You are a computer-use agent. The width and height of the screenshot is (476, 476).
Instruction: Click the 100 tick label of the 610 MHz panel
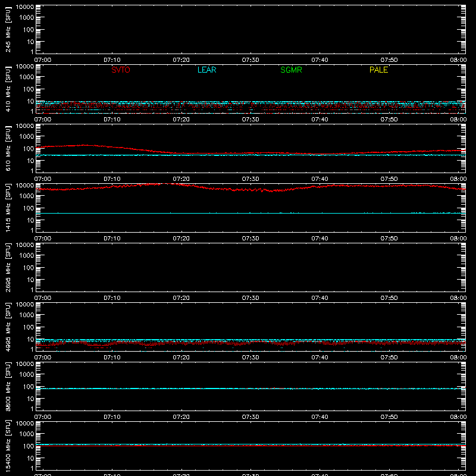point(29,149)
